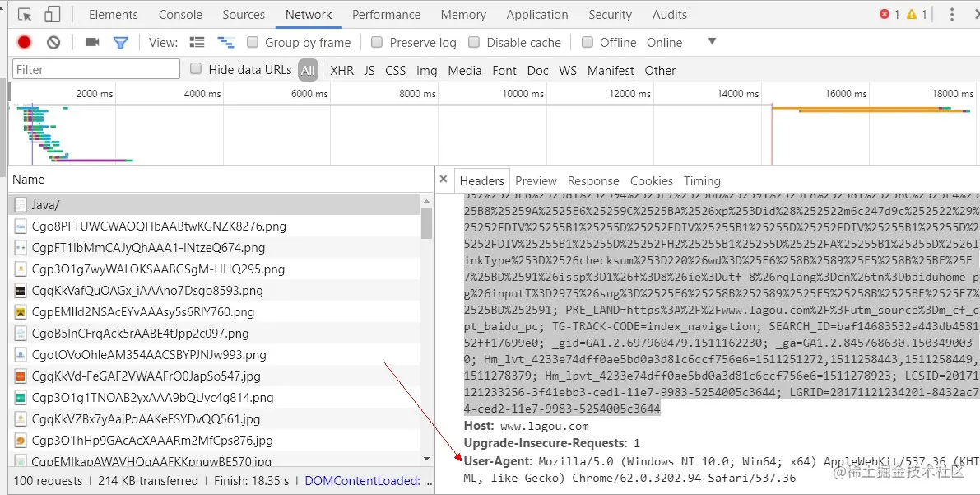Enable the Preserve log checkbox
980x495 pixels.
(x=377, y=42)
